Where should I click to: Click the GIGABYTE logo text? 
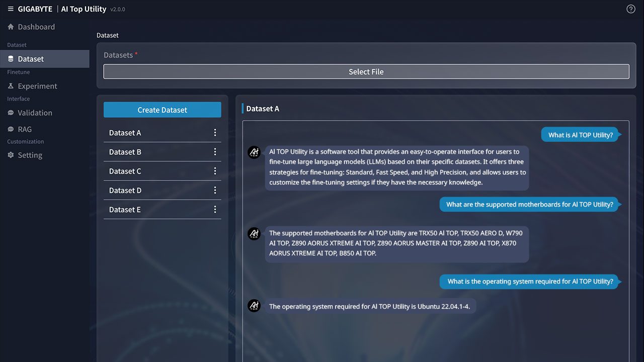[35, 9]
